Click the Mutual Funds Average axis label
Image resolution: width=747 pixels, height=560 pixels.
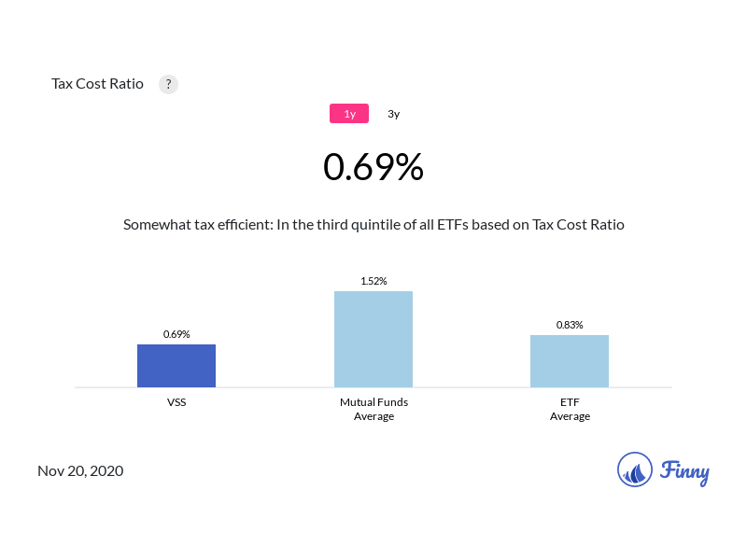tap(373, 409)
